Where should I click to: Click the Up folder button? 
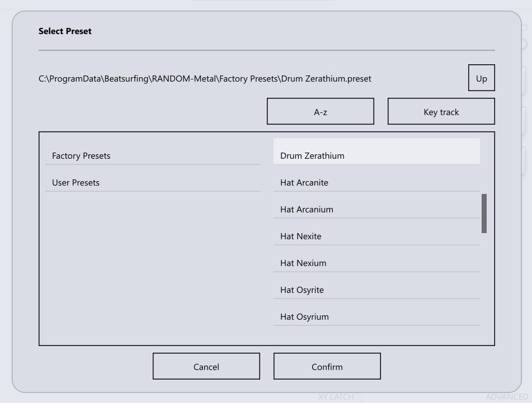point(481,78)
